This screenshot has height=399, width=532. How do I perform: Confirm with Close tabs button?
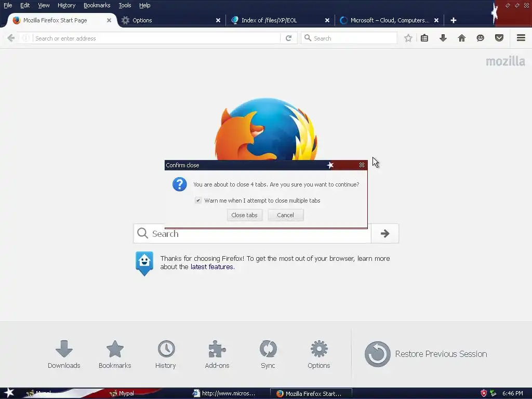coord(245,215)
